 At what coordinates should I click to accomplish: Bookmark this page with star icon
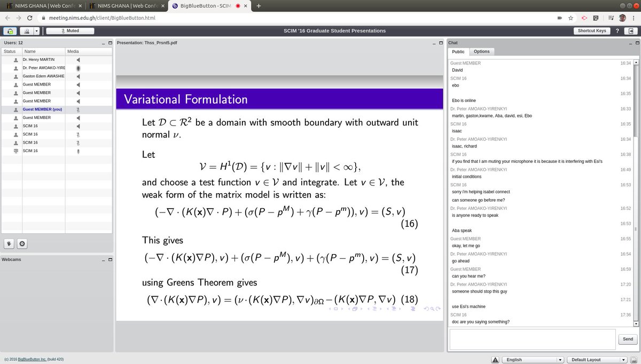point(570,18)
